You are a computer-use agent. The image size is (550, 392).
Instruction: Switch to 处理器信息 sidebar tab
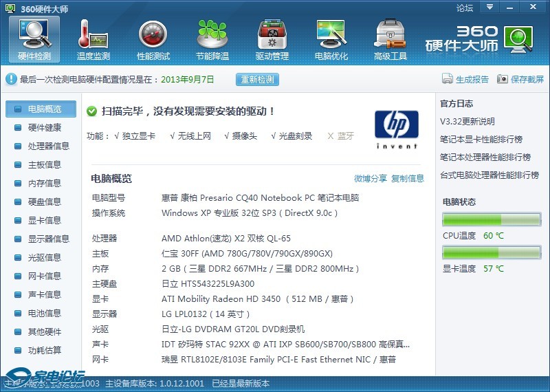tap(48, 146)
